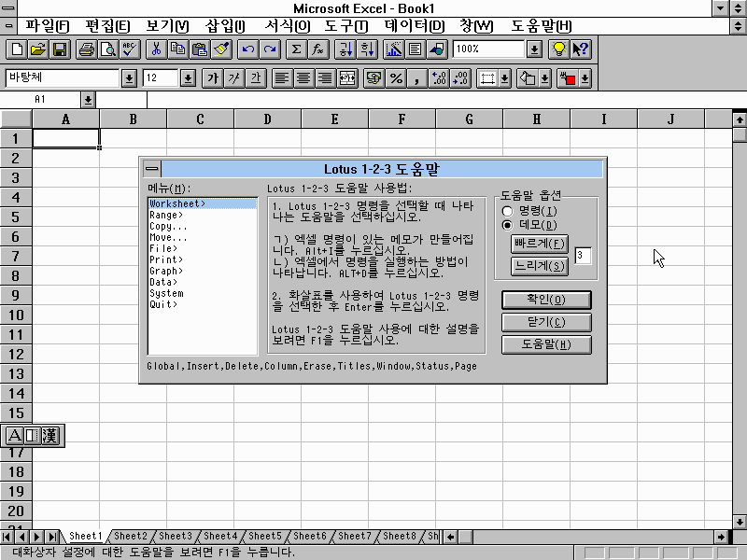The image size is (747, 560).
Task: Click the 느리게(S) speed button
Action: pyautogui.click(x=540, y=266)
